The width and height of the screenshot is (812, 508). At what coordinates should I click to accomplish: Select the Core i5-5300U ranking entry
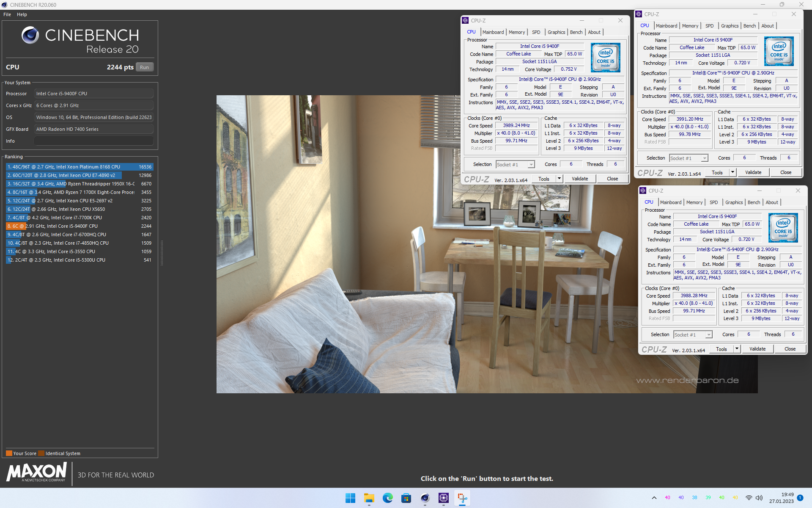[x=80, y=260]
